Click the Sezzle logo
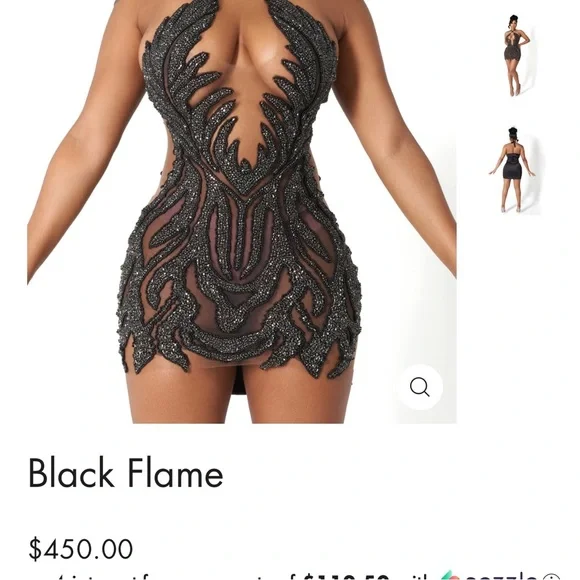The height and width of the screenshot is (580, 580). 490,576
